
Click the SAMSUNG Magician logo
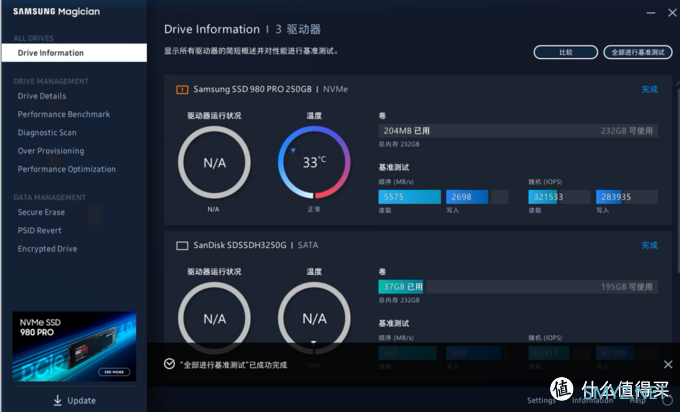(x=56, y=12)
